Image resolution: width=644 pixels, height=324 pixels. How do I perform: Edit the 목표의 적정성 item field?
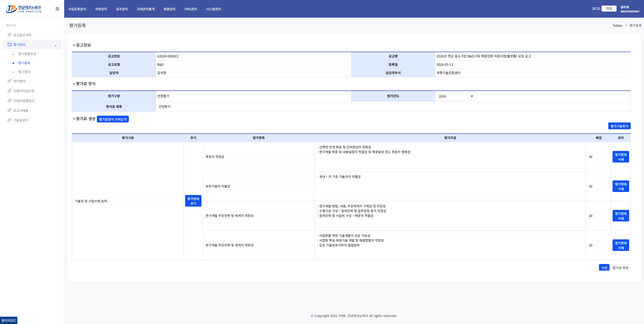259,156
